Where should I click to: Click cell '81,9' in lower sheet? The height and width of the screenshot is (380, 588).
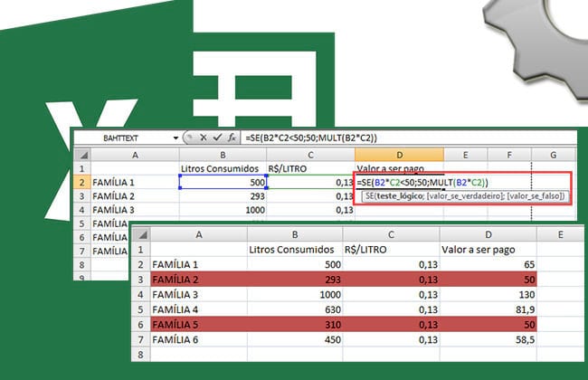[488, 309]
